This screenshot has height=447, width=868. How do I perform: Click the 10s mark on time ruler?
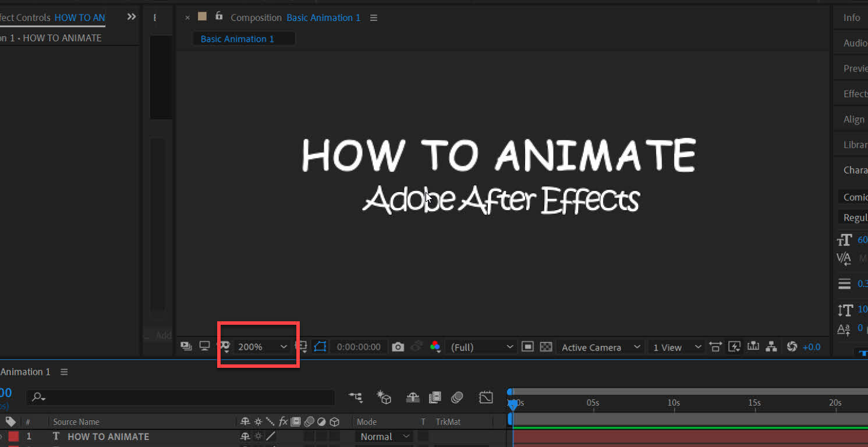tap(674, 403)
